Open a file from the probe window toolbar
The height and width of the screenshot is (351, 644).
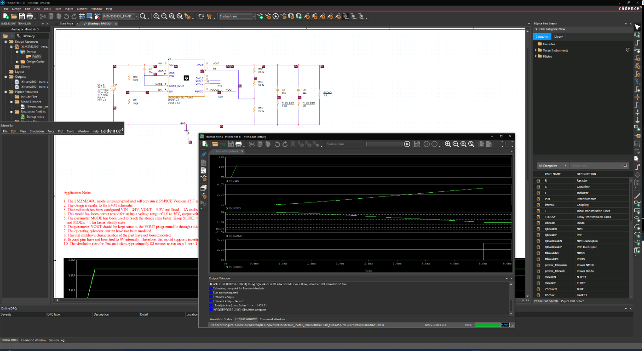point(215,144)
